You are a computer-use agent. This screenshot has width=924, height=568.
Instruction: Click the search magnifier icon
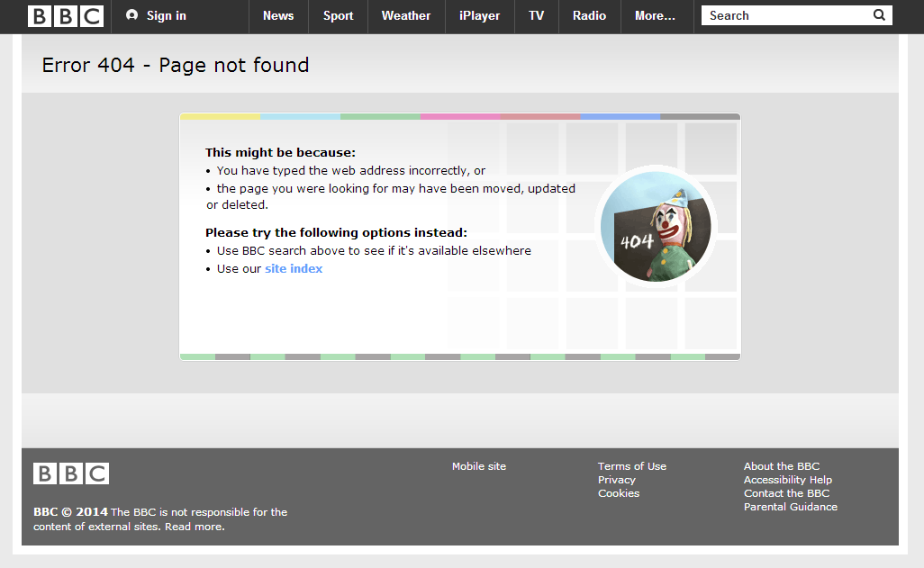(879, 15)
